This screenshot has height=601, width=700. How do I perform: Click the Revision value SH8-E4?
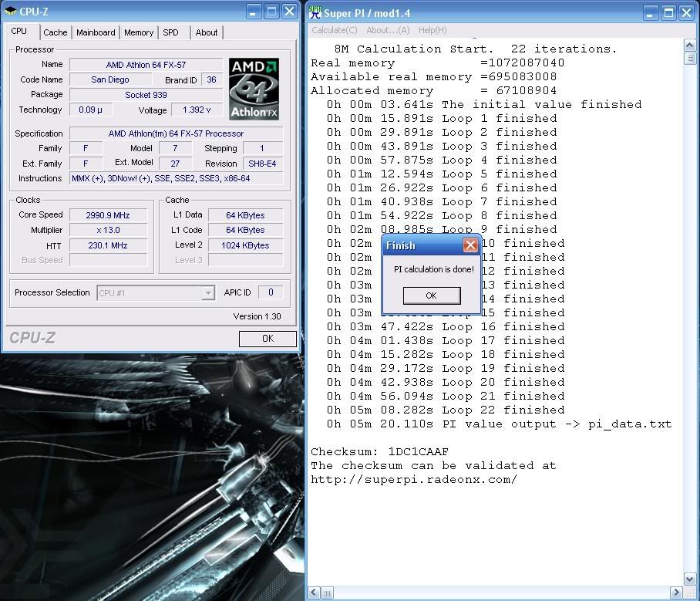[x=262, y=164]
